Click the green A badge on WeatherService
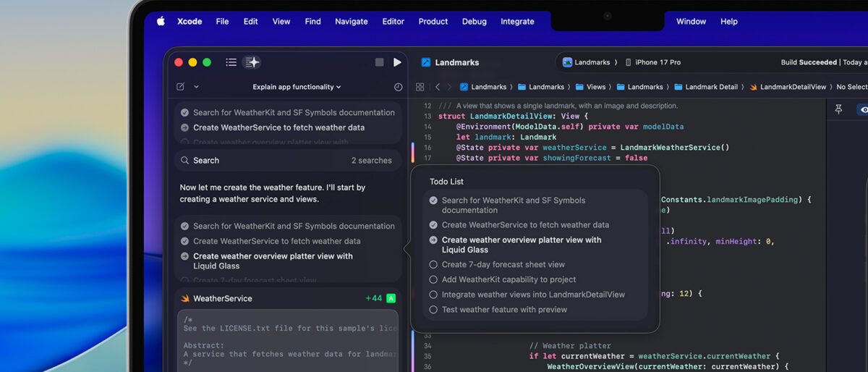The height and width of the screenshot is (372, 868). [x=391, y=298]
